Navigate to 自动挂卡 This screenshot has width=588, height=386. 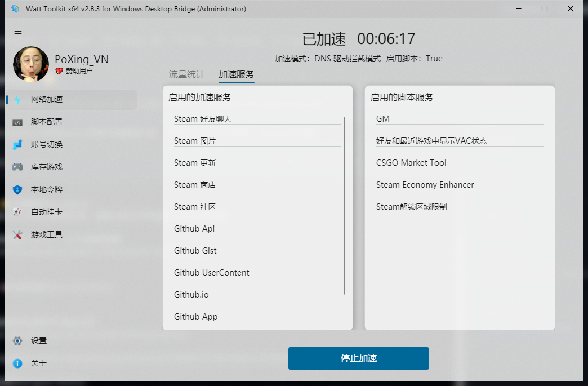72,212
